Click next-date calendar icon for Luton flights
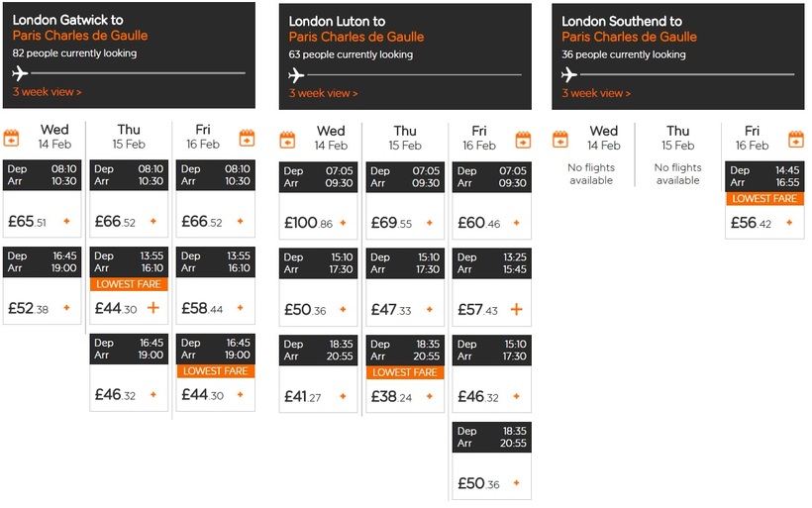This screenshot has height=508, width=812. (x=522, y=139)
